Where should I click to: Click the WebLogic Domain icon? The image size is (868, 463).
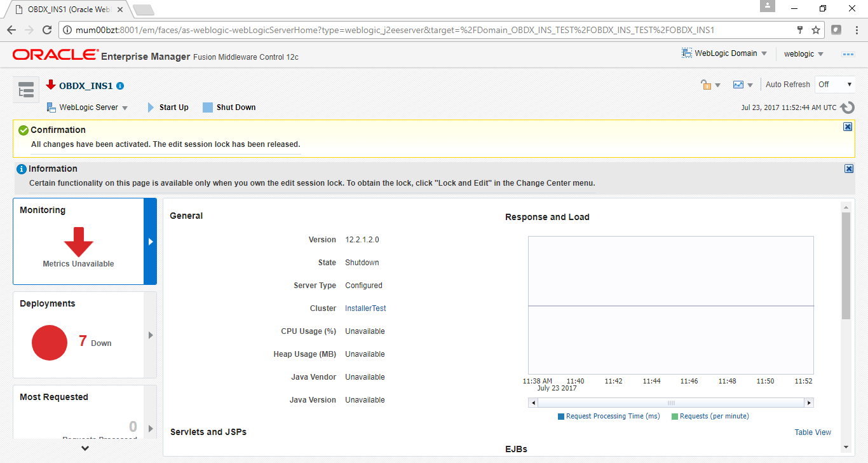(x=687, y=53)
